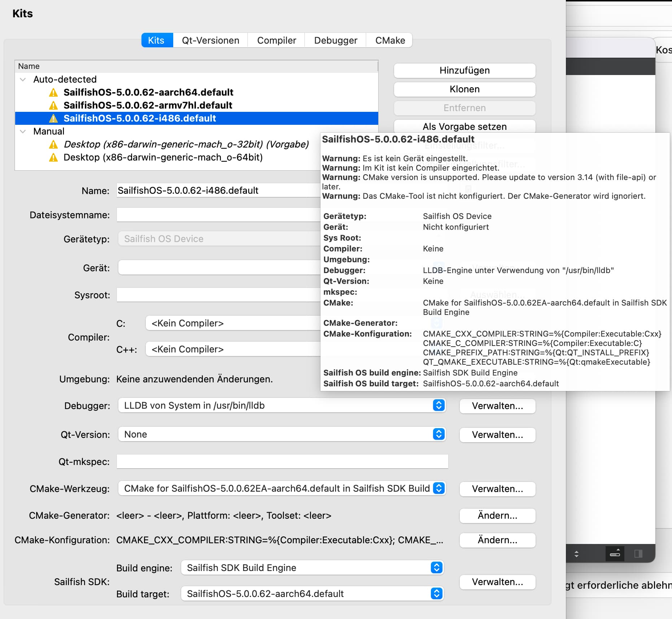Switch to the Qt-Versionen tab

click(x=210, y=40)
